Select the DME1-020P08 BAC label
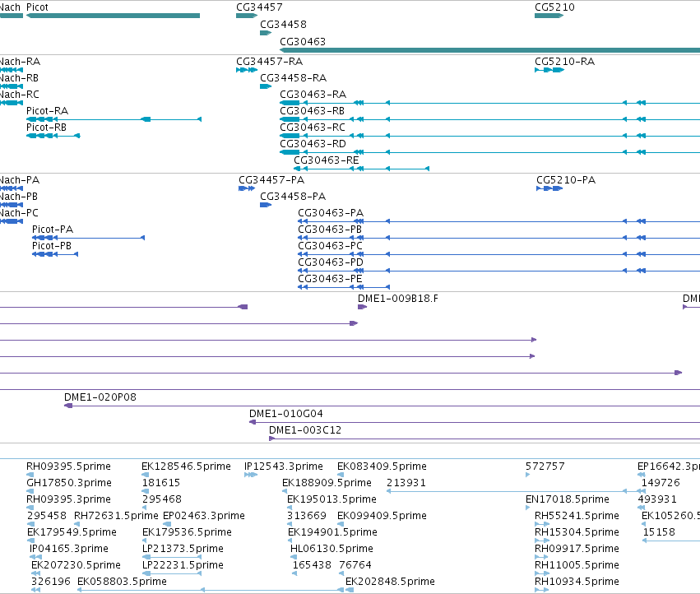This screenshot has height=594, width=700. tap(100, 397)
